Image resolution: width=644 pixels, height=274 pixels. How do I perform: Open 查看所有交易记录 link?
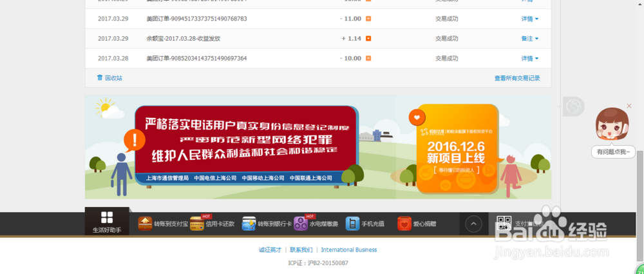click(x=517, y=78)
